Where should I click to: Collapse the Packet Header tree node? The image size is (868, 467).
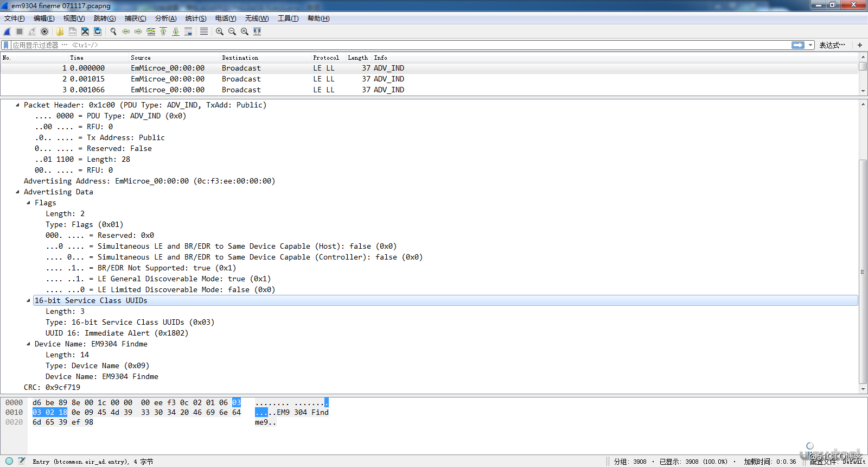pos(17,105)
